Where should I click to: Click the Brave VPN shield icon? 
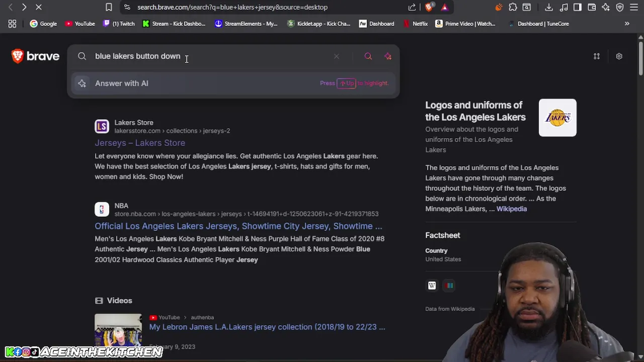[x=620, y=7]
